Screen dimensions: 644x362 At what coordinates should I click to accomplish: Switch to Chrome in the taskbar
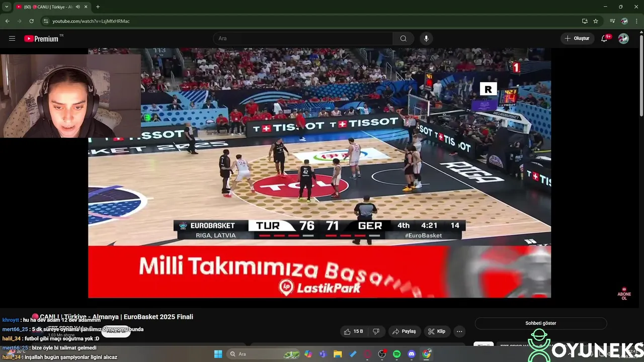tap(427, 354)
